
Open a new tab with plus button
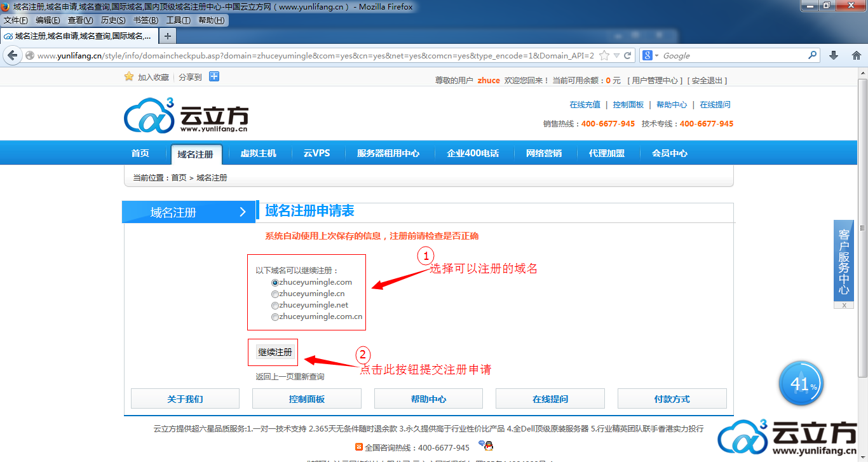coord(167,36)
